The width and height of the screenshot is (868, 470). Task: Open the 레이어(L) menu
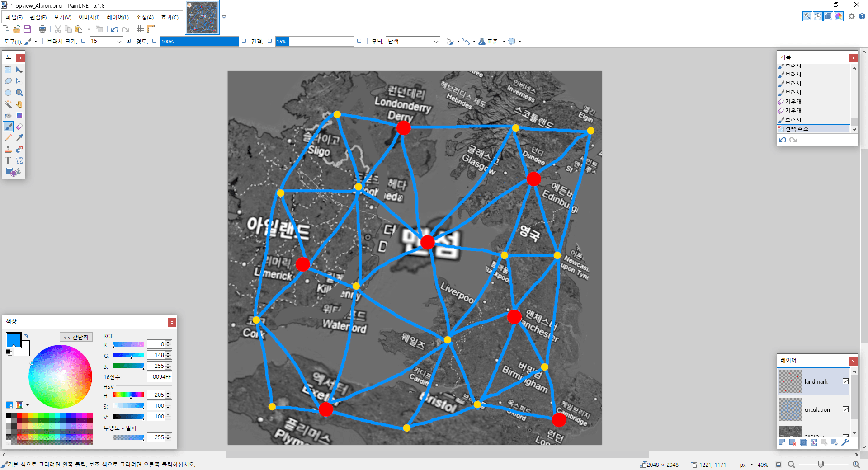[x=118, y=17]
